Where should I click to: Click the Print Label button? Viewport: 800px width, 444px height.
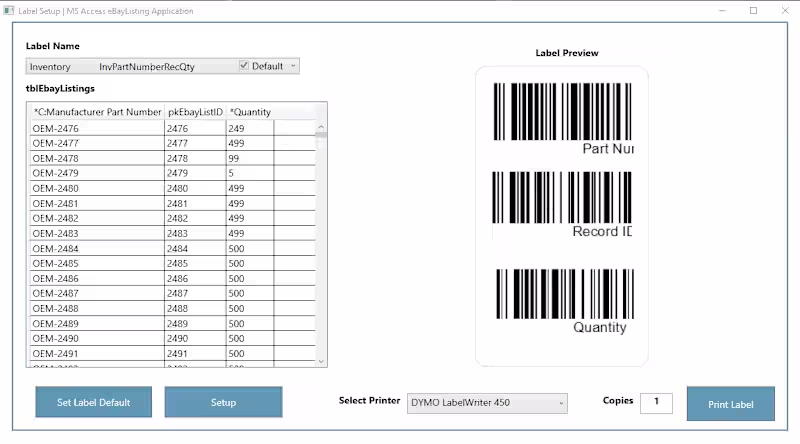(x=731, y=404)
